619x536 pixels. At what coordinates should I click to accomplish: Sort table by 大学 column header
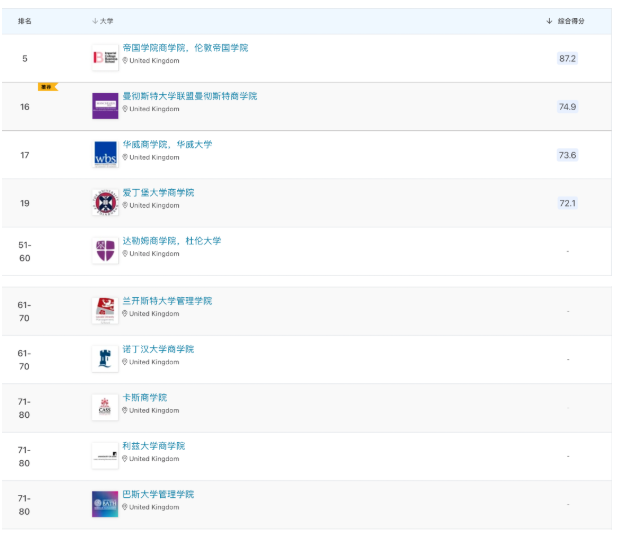pos(103,21)
